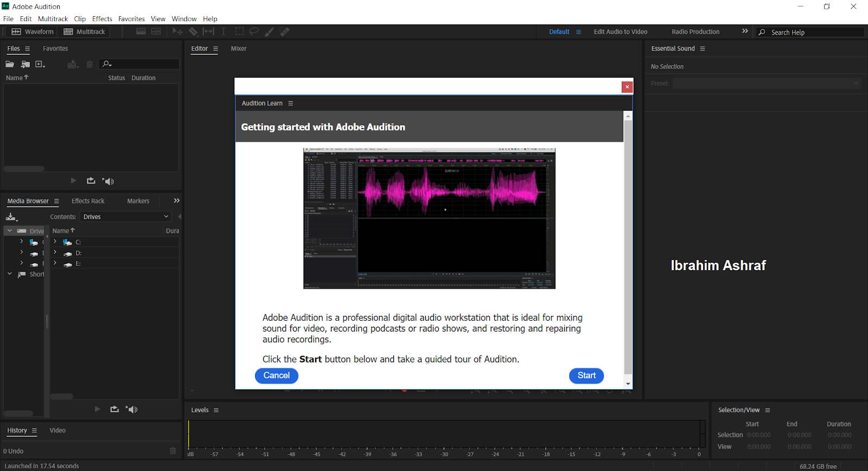The width and height of the screenshot is (868, 471).
Task: Open the Window menu
Action: [184, 18]
